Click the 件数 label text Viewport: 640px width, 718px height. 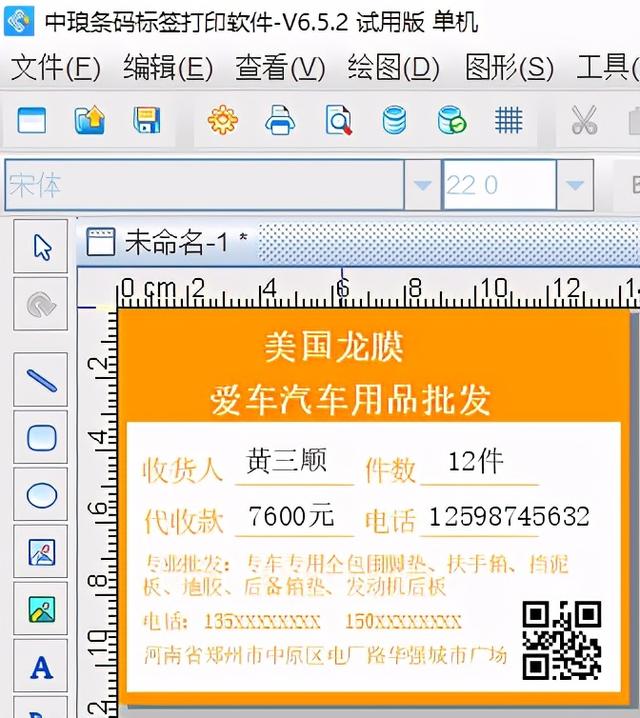[x=390, y=470]
